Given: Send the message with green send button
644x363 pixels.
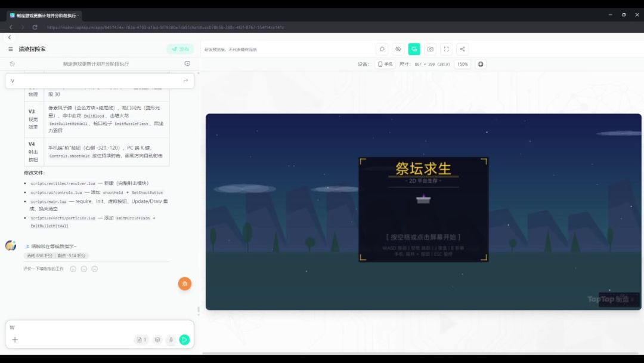Looking at the screenshot, I should (185, 340).
